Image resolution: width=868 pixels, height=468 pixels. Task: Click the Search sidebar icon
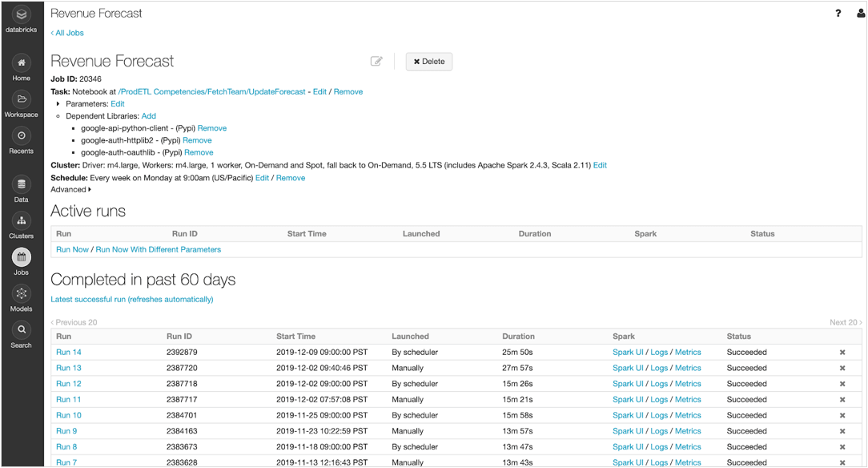[22, 330]
